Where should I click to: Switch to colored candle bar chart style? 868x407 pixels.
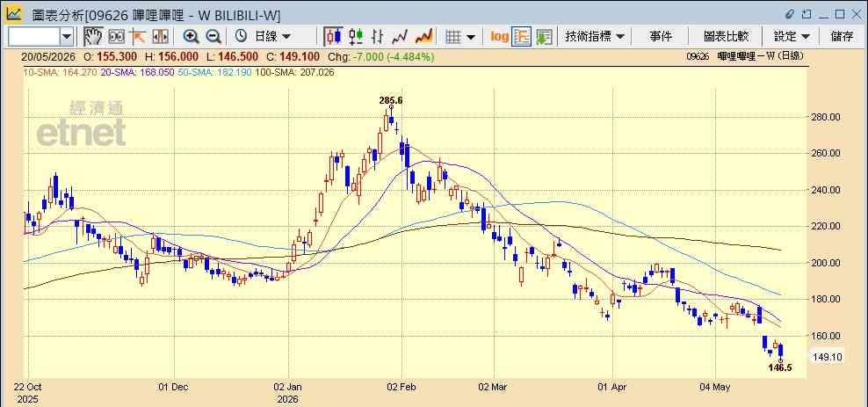(356, 37)
